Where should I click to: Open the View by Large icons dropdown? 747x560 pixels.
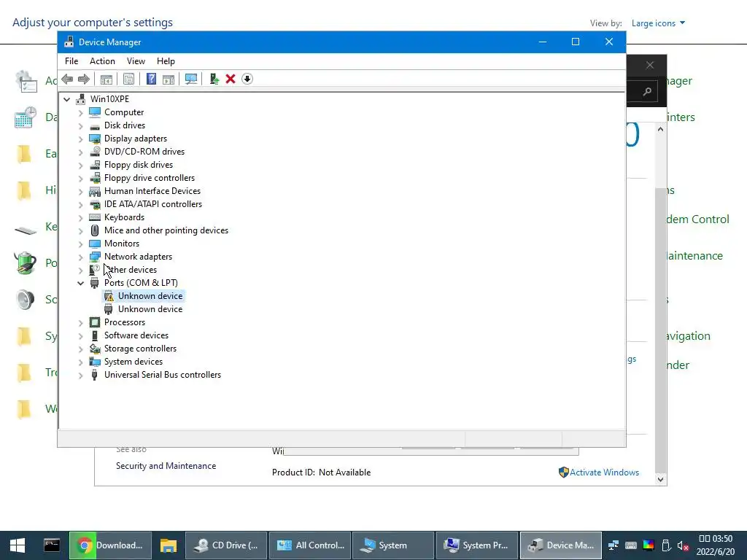(x=659, y=23)
